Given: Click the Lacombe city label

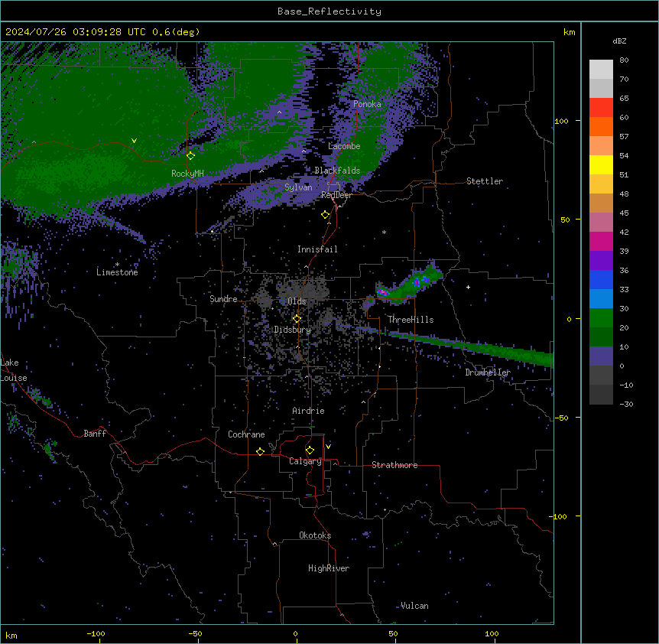Looking at the screenshot, I should [x=344, y=146].
